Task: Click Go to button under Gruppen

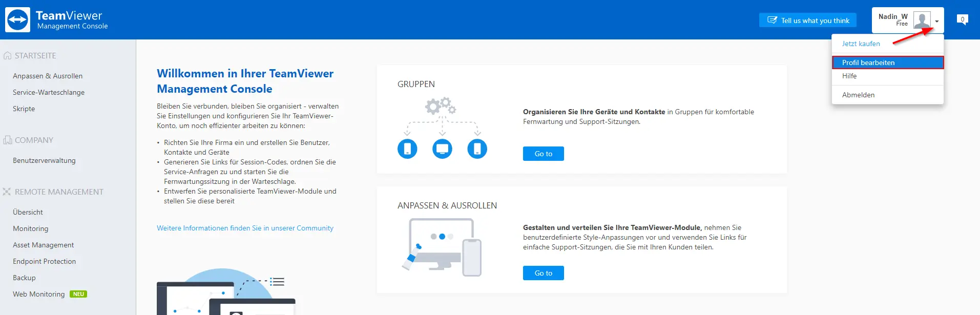Action: (544, 154)
